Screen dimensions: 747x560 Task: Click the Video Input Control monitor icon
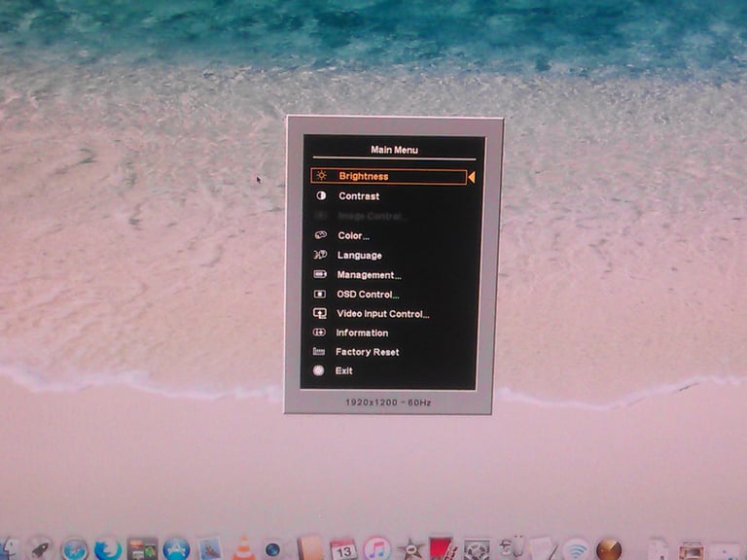319,313
